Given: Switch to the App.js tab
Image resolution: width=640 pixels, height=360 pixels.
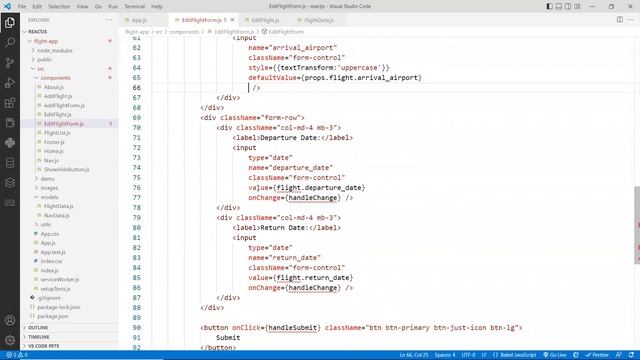Looking at the screenshot, I should click(139, 20).
